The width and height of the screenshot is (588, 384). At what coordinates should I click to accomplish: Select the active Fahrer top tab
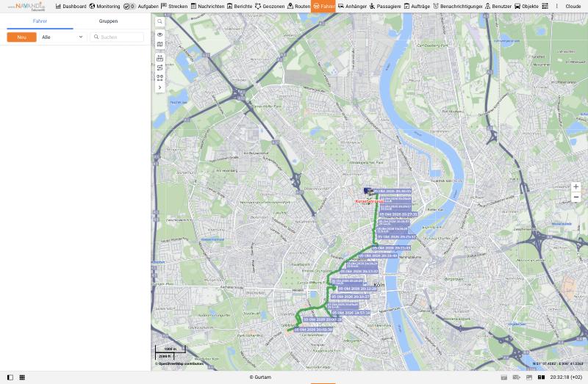click(x=323, y=7)
